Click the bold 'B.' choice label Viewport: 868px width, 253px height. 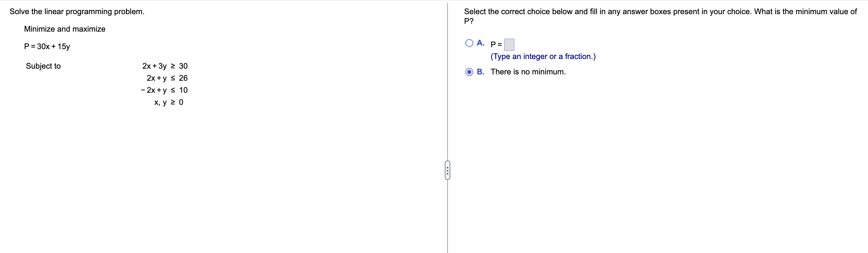tap(480, 72)
